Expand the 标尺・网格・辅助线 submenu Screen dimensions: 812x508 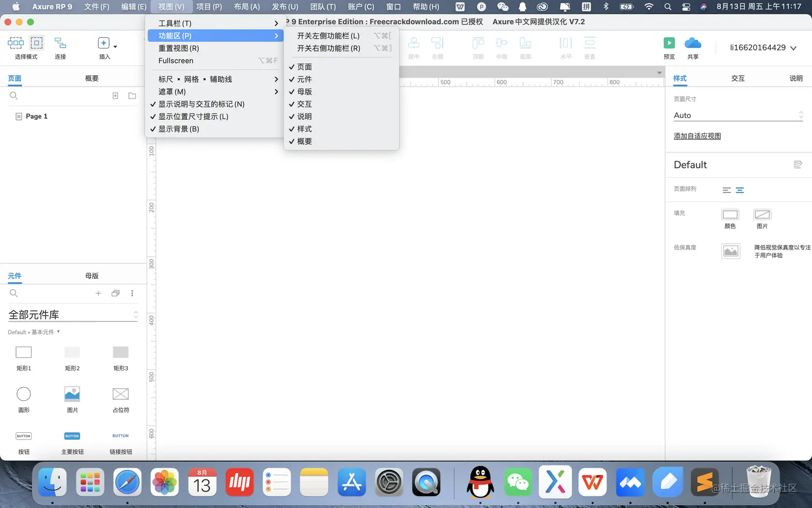(x=215, y=79)
